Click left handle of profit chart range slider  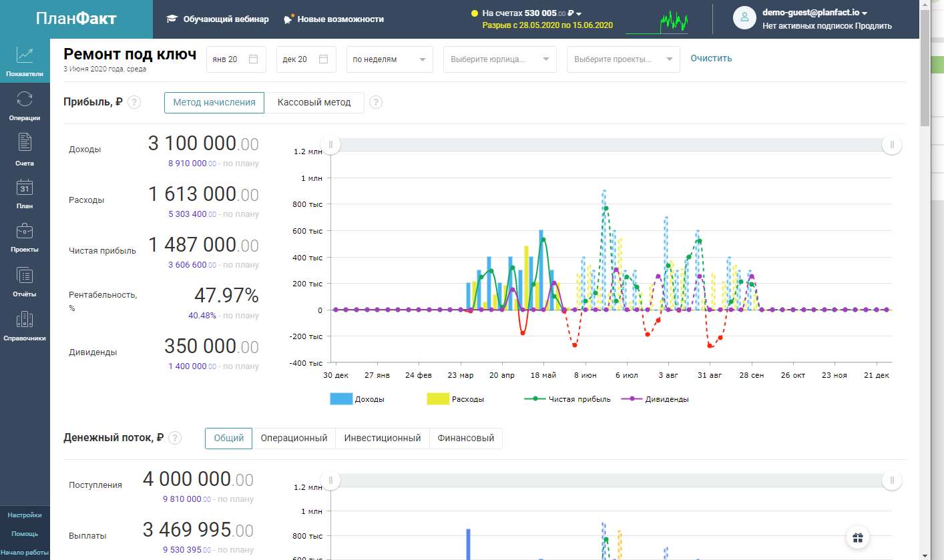coord(330,145)
